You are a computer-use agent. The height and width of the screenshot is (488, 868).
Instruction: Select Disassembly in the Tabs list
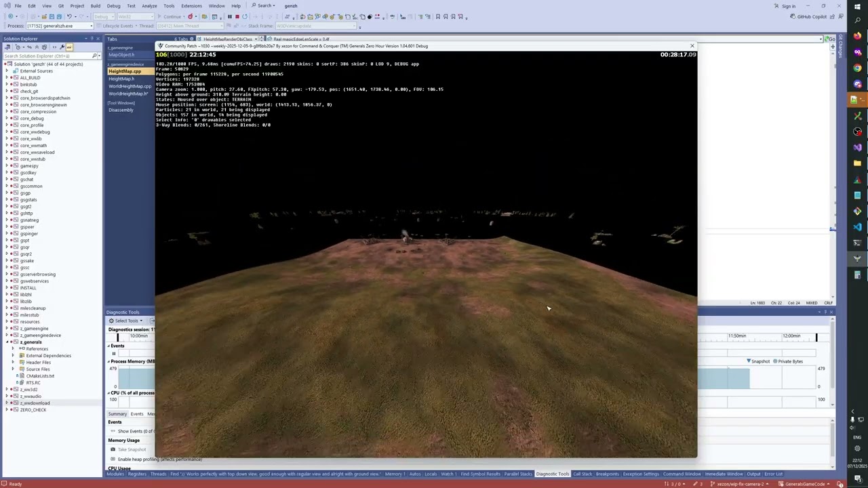[121, 110]
